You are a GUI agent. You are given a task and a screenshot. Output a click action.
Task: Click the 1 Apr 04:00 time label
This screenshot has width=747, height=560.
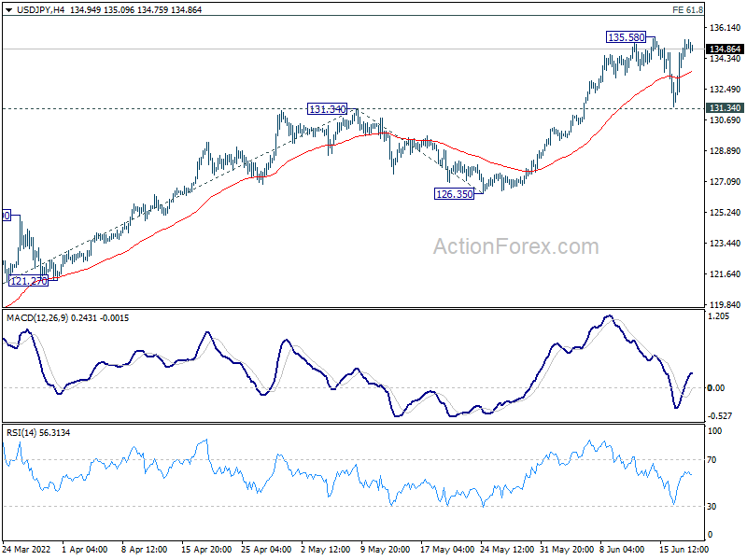pyautogui.click(x=85, y=549)
